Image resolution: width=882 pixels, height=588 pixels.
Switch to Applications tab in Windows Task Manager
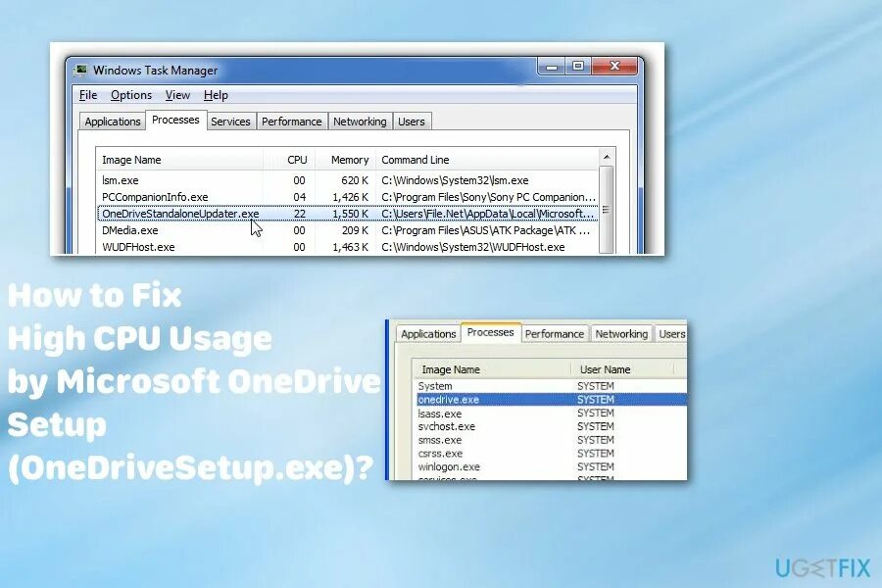[113, 122]
